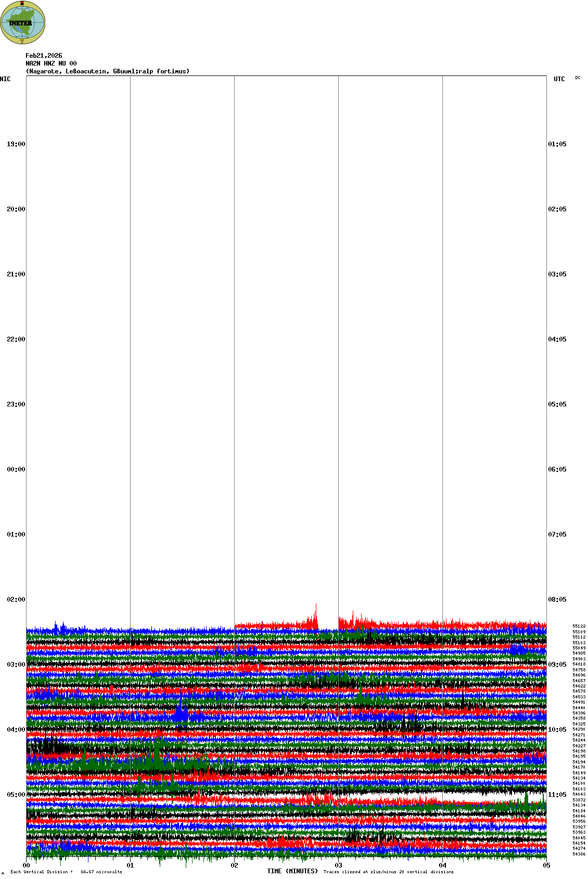The height and width of the screenshot is (879, 588).
Task: Click the 03:00 local time marker
Action: (16, 665)
